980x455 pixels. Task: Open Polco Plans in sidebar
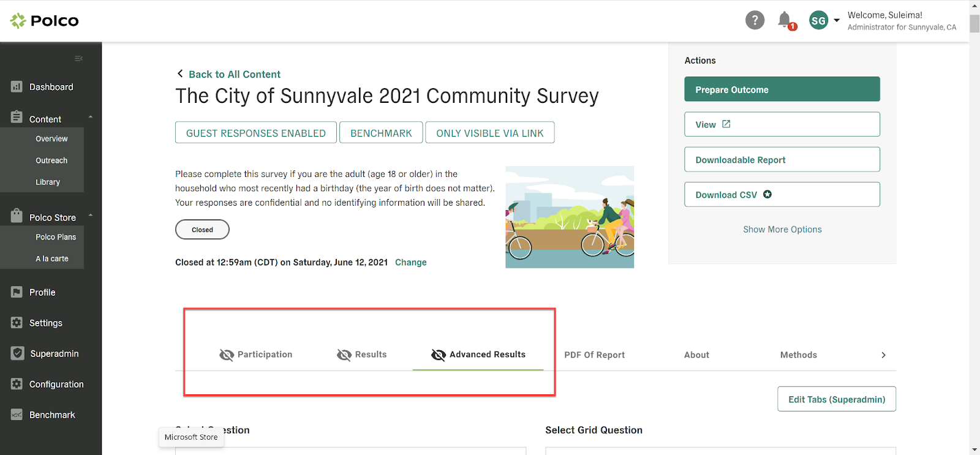pos(56,237)
